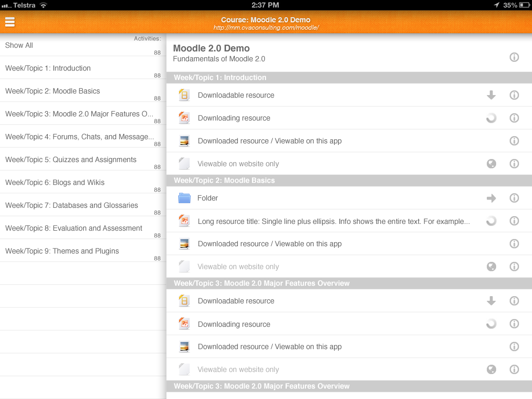Click PowerPoint icon of Topic 1 Downloading resource
This screenshot has width=532, height=399.
(184, 118)
